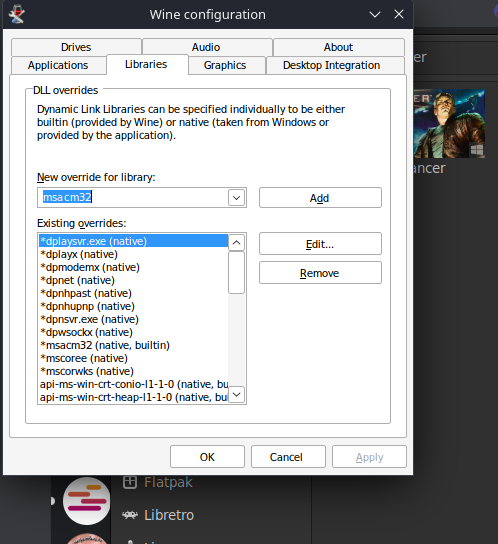
Task: Click the overrides list scrollbar thumb
Action: click(236, 272)
